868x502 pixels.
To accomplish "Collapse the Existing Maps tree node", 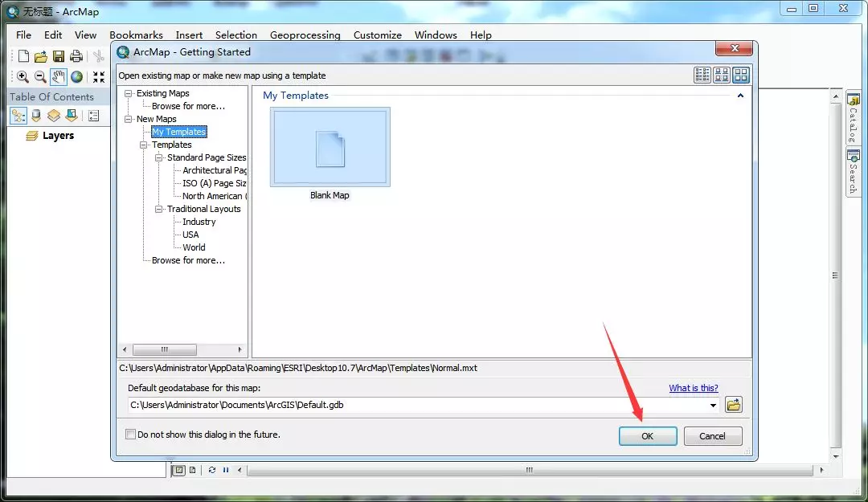I will (x=129, y=93).
